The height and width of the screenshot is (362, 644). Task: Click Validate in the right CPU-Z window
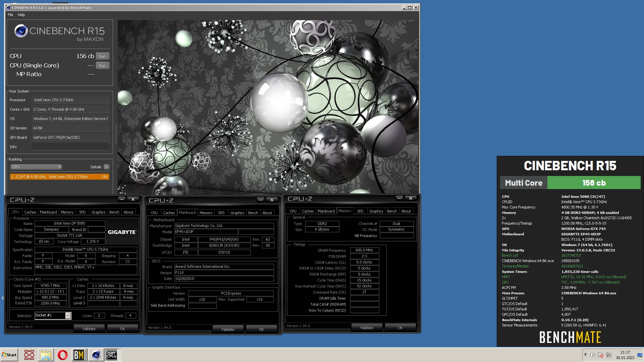[x=367, y=328]
